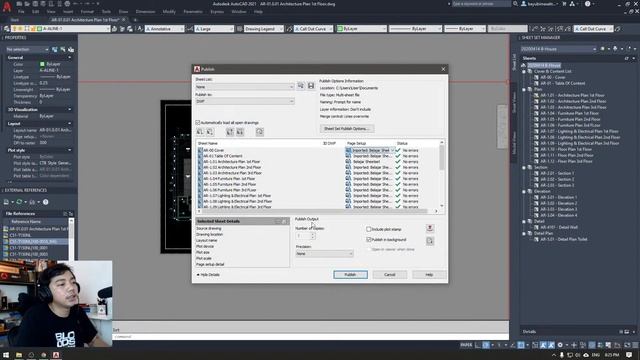Uncheck Publish in background
The image size is (640, 360).
click(x=369, y=240)
